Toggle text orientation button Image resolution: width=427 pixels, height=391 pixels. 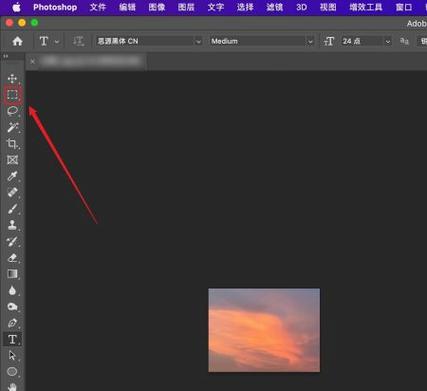point(78,41)
